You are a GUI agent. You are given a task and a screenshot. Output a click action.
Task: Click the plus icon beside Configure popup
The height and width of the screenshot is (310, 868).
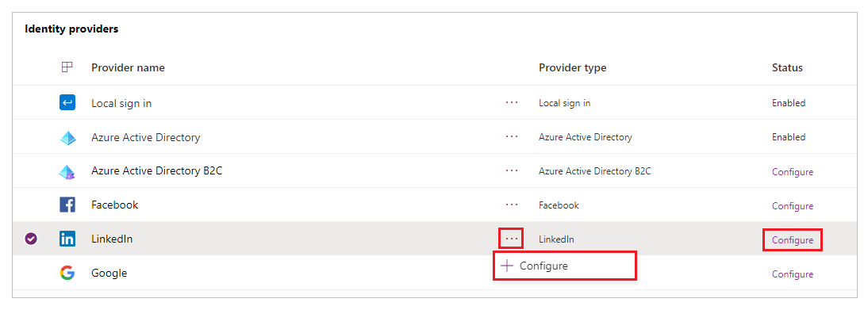pos(506,266)
